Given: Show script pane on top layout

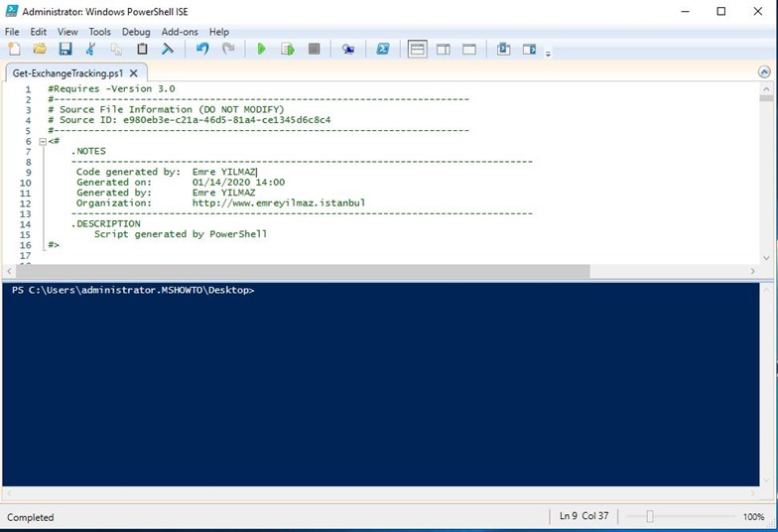Looking at the screenshot, I should tap(417, 50).
